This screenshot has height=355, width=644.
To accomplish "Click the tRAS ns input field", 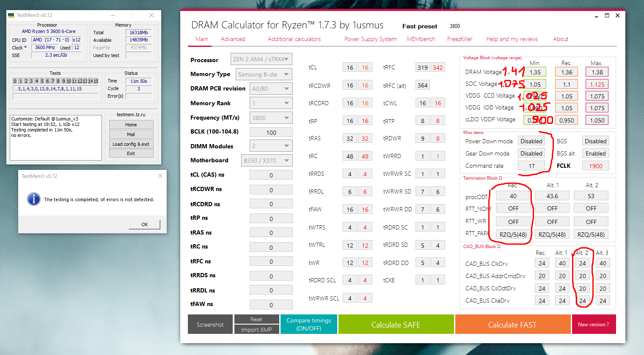I will click(x=271, y=232).
